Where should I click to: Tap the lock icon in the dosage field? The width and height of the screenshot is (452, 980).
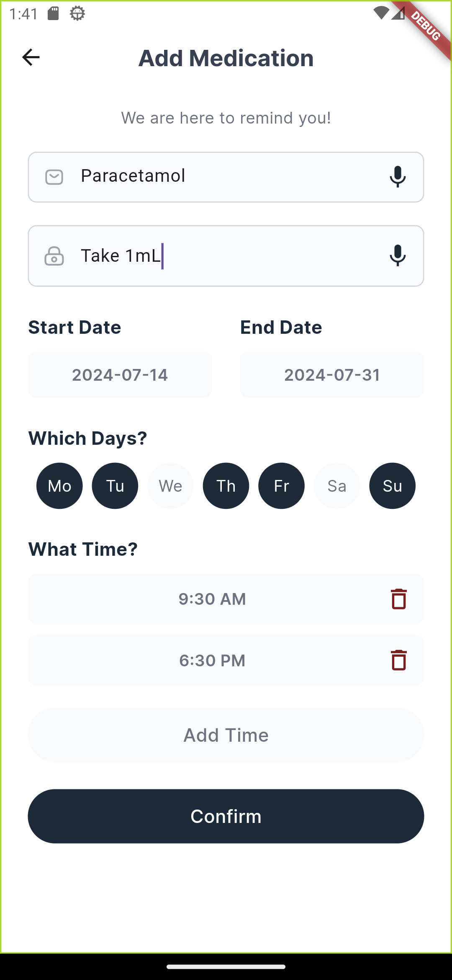pyautogui.click(x=54, y=256)
